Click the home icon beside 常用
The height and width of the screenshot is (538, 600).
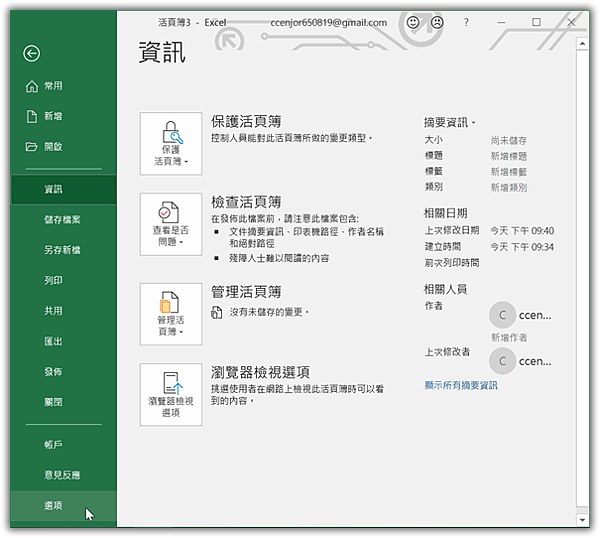[32, 86]
